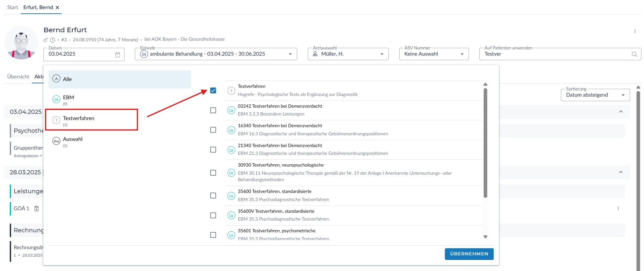Open the Sortierung dropdown
The width and height of the screenshot is (644, 271).
point(623,95)
